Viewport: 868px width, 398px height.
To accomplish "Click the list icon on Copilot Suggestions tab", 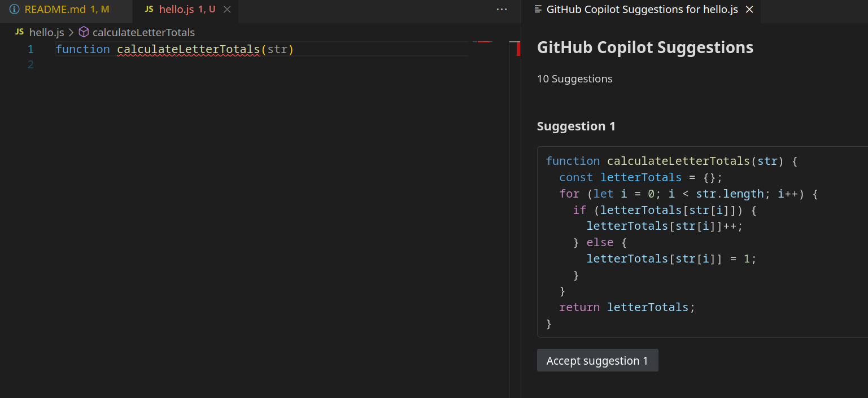I will 538,10.
